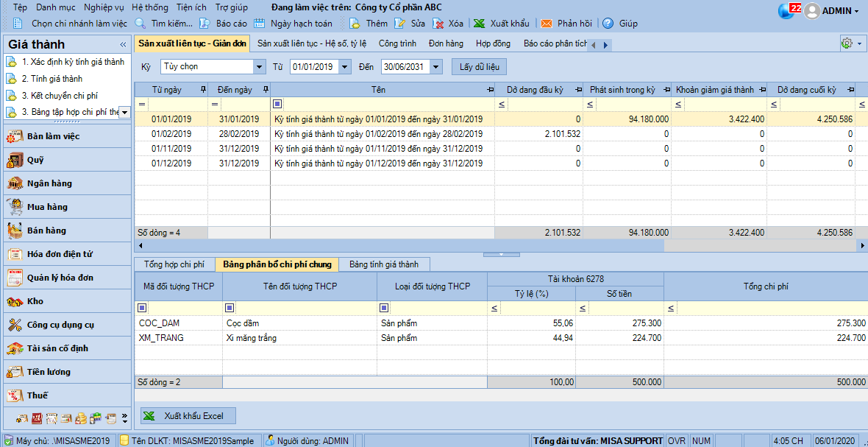Toggle the Tên column filter checkbox
Image resolution: width=868 pixels, height=447 pixels.
coord(277,104)
